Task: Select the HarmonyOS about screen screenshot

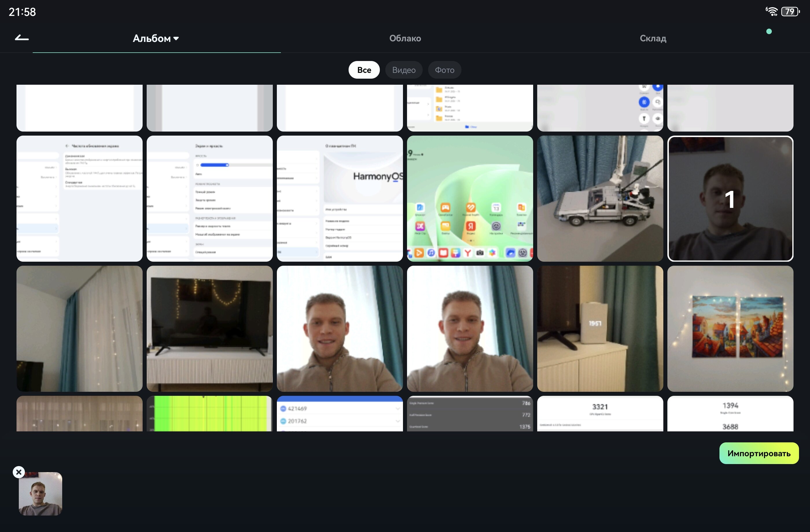Action: tap(340, 199)
